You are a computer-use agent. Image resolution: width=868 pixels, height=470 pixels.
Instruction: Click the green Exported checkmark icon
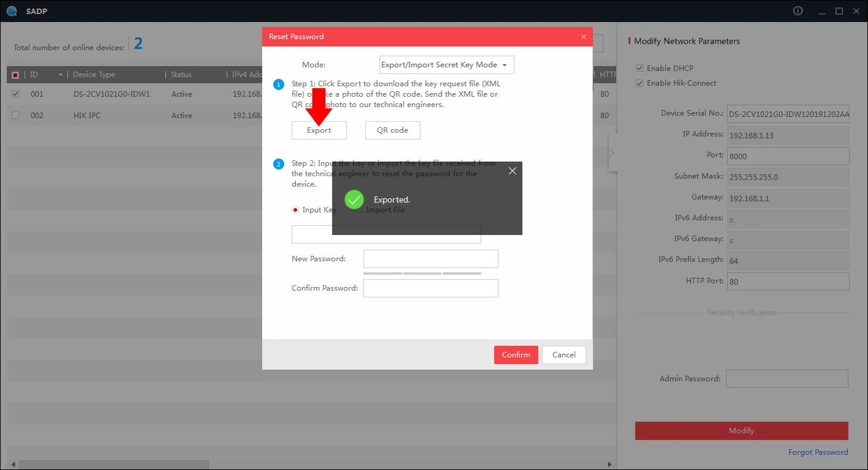coord(354,200)
